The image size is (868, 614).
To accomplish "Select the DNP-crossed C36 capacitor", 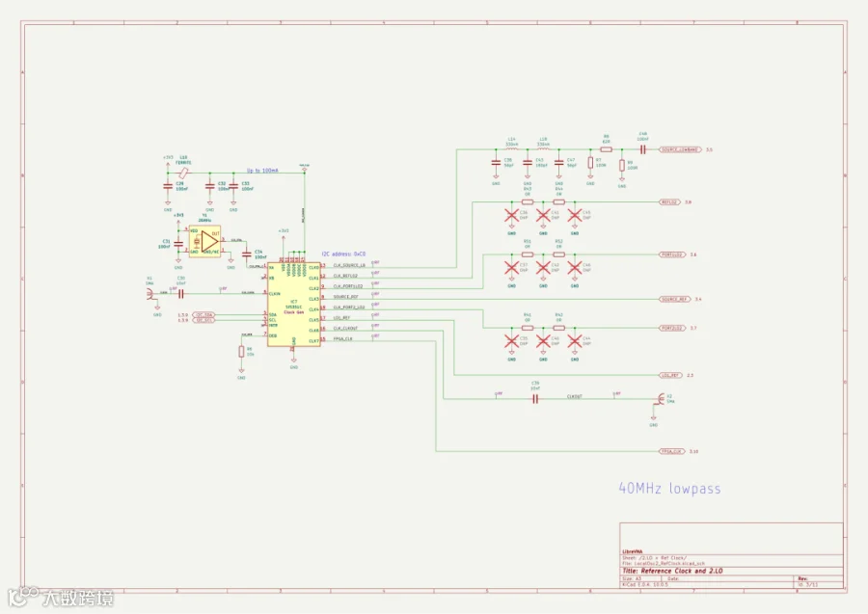I will coord(511,215).
